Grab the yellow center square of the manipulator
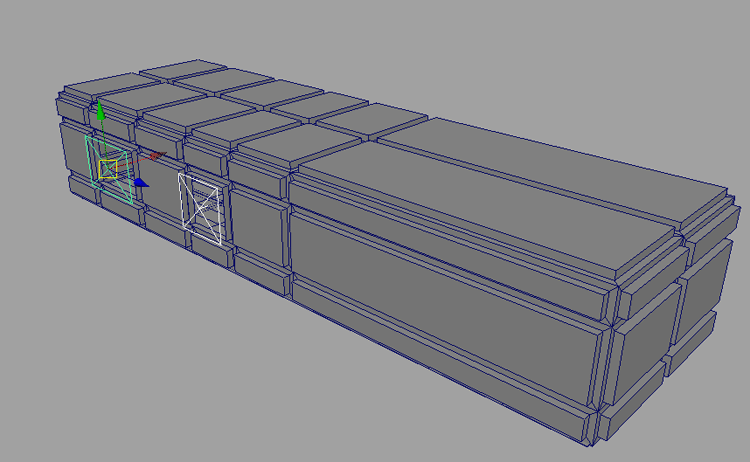The width and height of the screenshot is (750, 462). tap(109, 168)
